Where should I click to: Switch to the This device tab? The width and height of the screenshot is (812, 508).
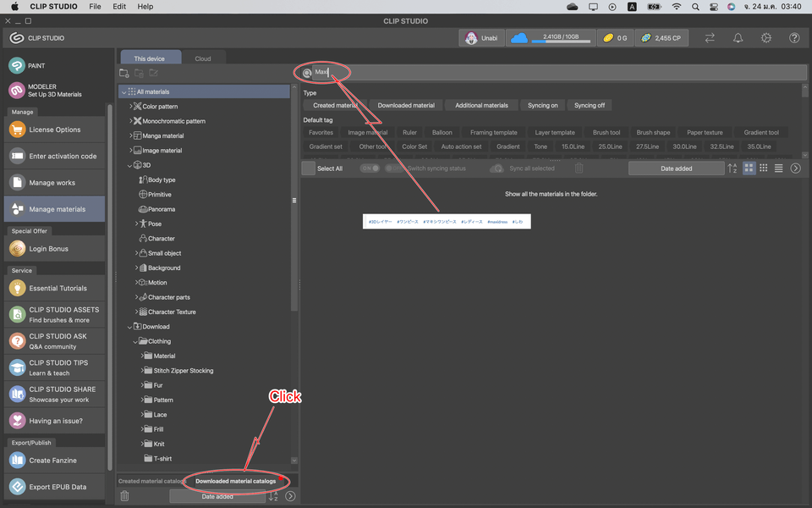(x=151, y=58)
